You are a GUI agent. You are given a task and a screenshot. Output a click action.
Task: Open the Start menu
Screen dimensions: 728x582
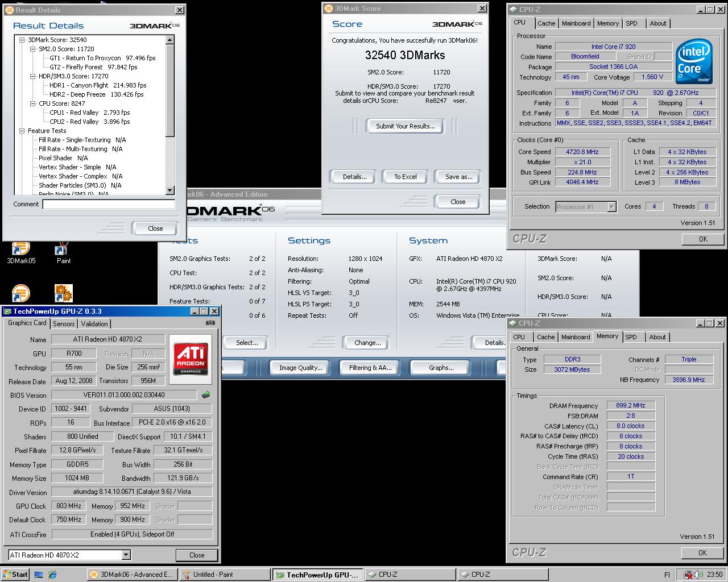pyautogui.click(x=15, y=575)
